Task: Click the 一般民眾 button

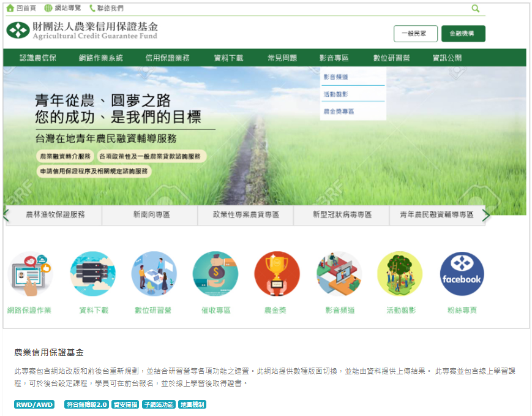Action: point(415,34)
